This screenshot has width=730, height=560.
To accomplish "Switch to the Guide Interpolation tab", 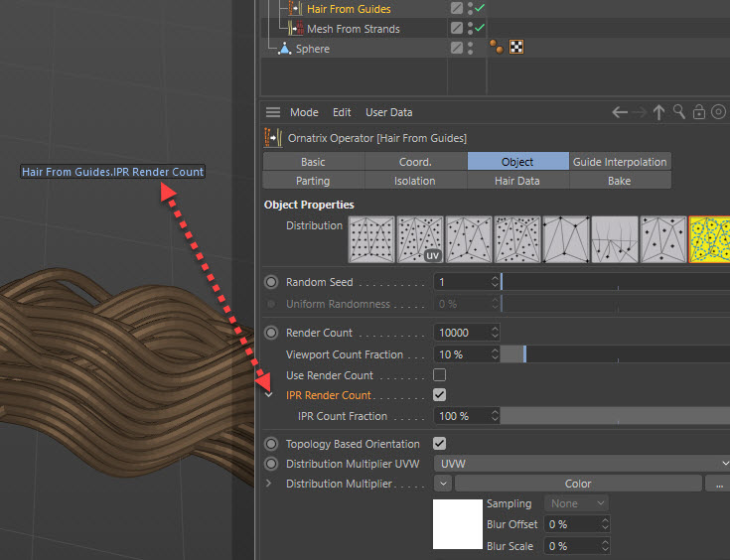I will tap(620, 162).
